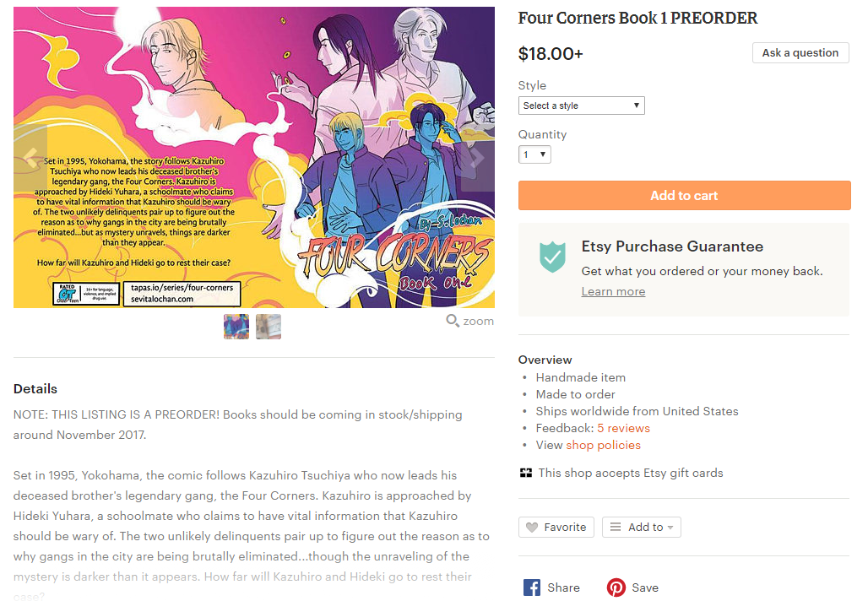Open the Quantity dropdown
The height and width of the screenshot is (601, 868).
point(534,154)
